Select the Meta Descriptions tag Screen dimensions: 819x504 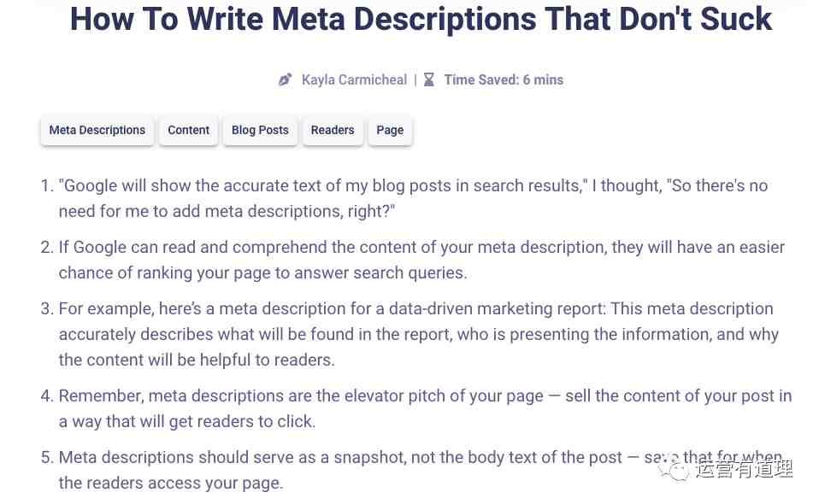tap(97, 131)
